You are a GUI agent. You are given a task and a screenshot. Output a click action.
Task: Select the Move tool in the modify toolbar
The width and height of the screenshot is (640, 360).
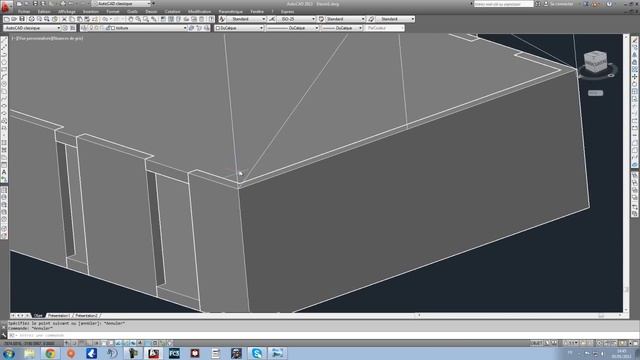coord(635,77)
